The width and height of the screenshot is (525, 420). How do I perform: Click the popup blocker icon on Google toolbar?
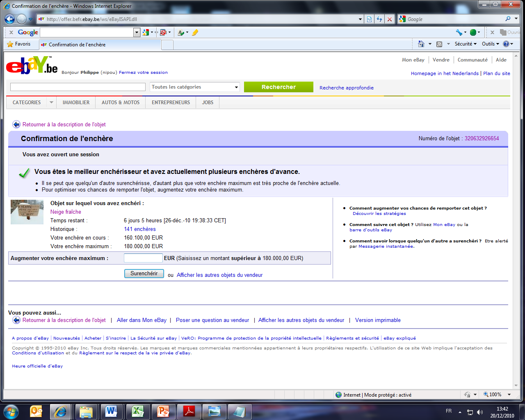[x=163, y=32]
